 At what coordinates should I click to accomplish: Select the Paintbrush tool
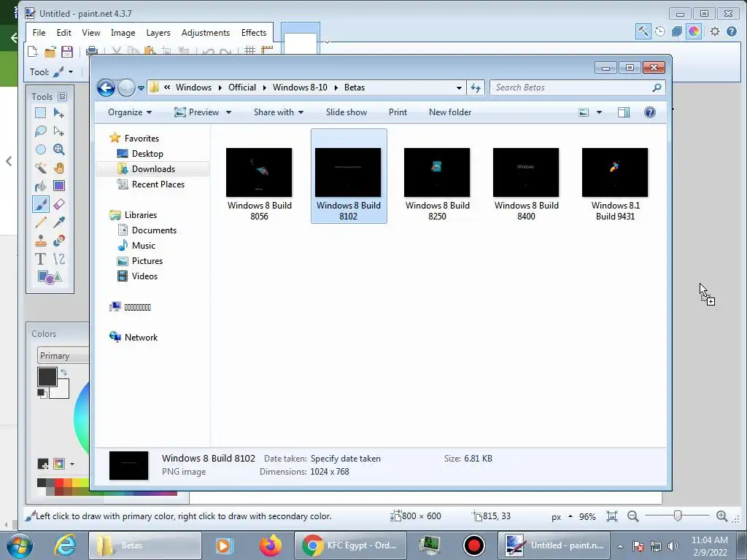[x=41, y=204]
